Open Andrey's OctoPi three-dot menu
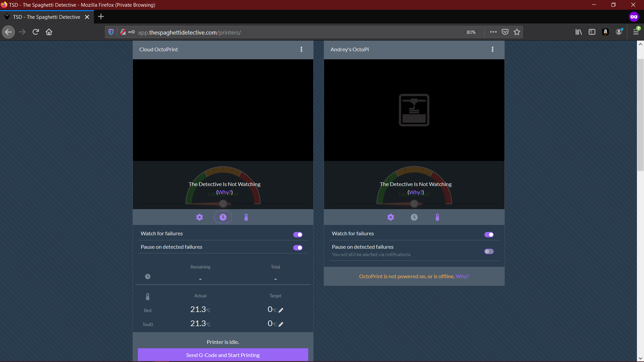The image size is (644, 362). (x=492, y=49)
